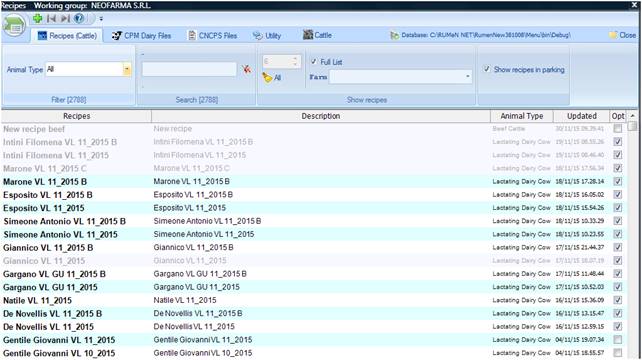Click Beef Cattle animal type cell

pyautogui.click(x=509, y=129)
